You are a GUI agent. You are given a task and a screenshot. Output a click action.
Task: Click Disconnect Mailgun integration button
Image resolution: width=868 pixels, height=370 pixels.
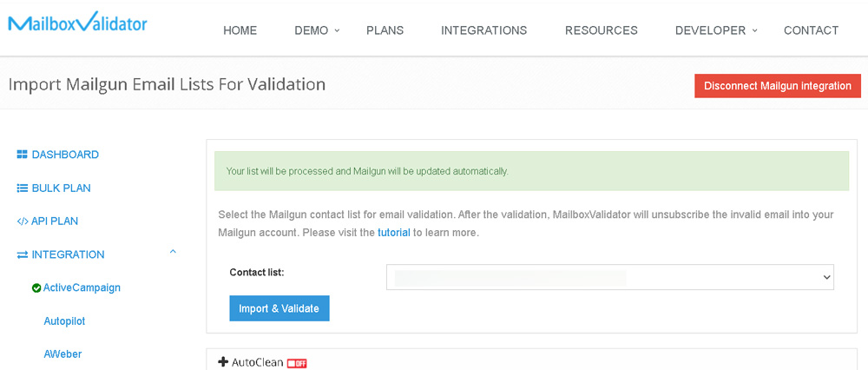[778, 86]
